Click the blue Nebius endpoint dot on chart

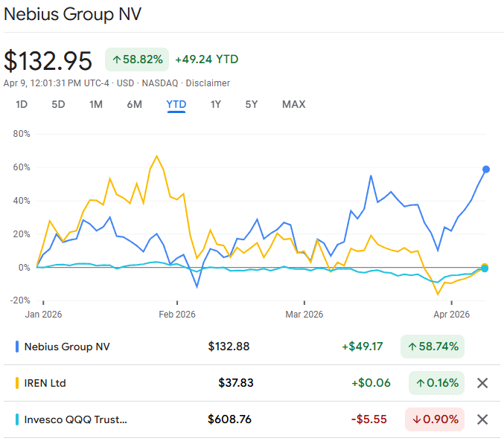click(x=486, y=170)
